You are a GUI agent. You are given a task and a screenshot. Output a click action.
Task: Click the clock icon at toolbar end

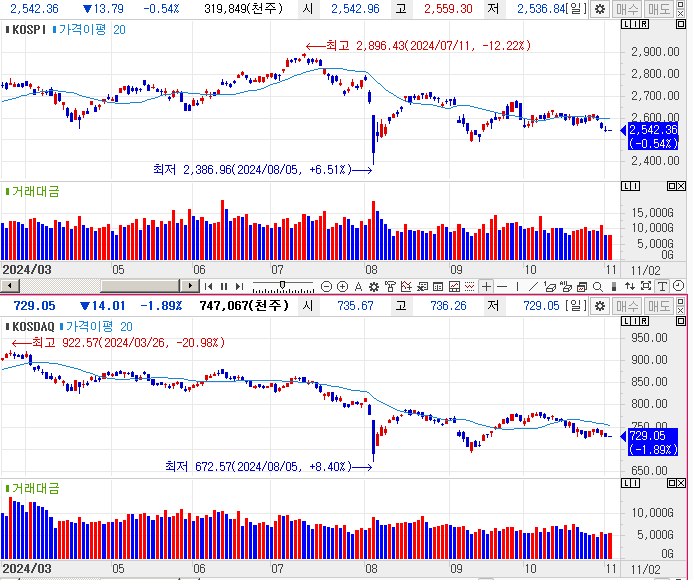678,286
